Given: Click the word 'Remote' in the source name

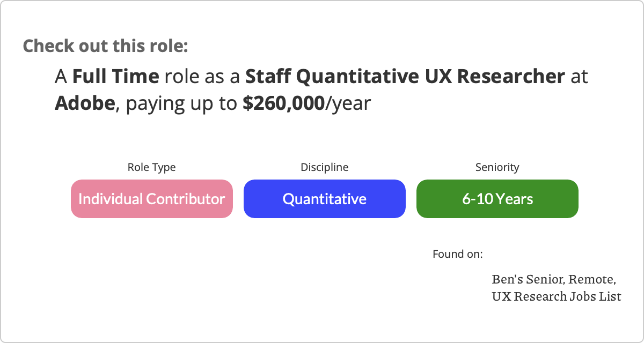Looking at the screenshot, I should 591,280.
